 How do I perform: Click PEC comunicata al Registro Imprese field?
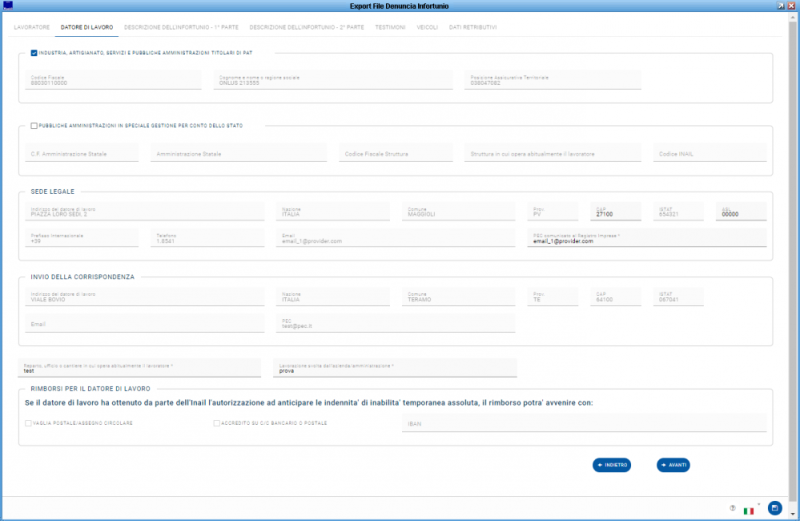[647, 238]
